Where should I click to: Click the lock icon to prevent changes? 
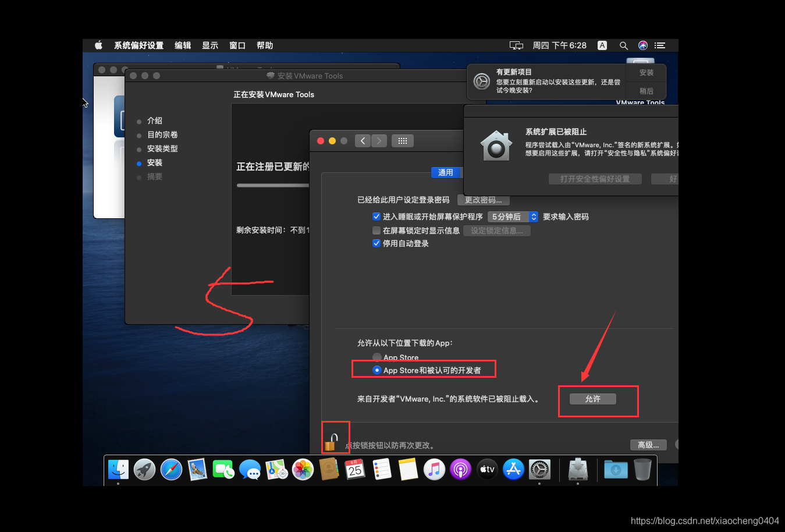[331, 442]
